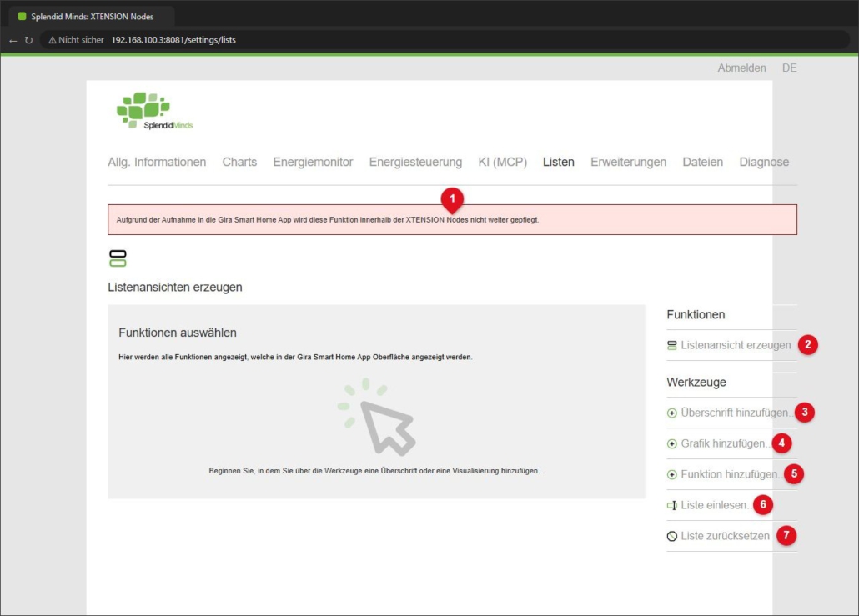The height and width of the screenshot is (616, 859).
Task: Open the Energiemonitor tab
Action: coord(313,162)
